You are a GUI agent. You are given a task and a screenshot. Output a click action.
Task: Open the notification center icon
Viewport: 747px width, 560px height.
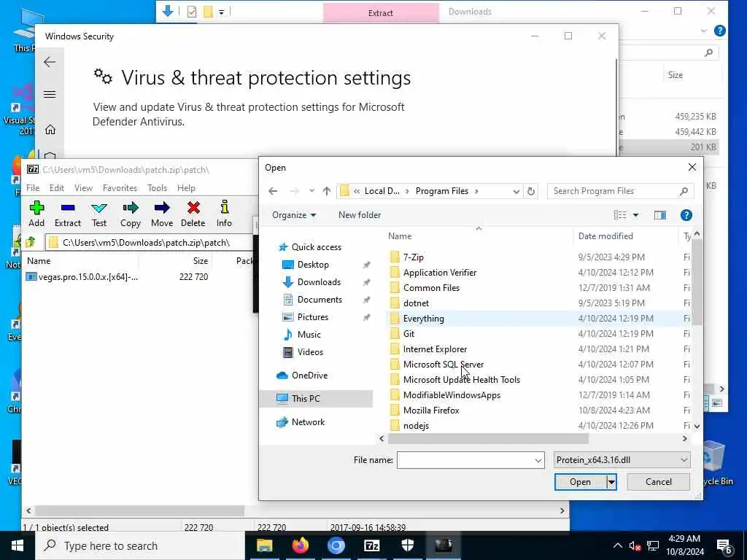(x=725, y=546)
